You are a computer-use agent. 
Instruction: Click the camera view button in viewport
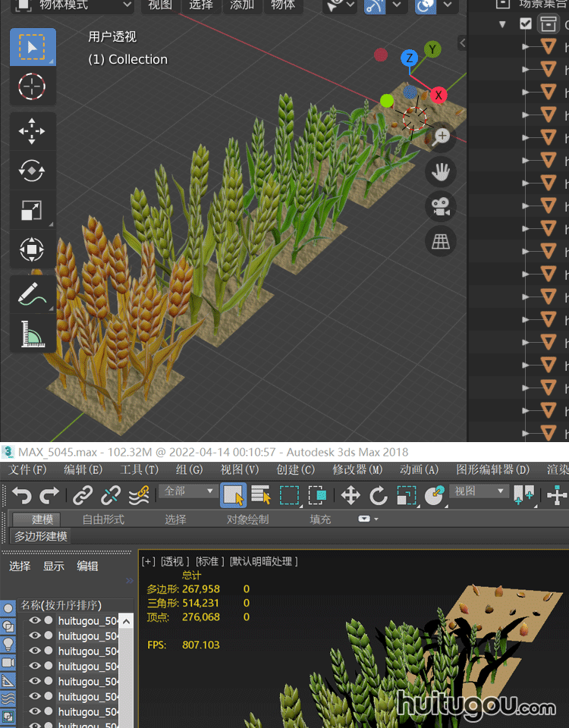tap(441, 206)
